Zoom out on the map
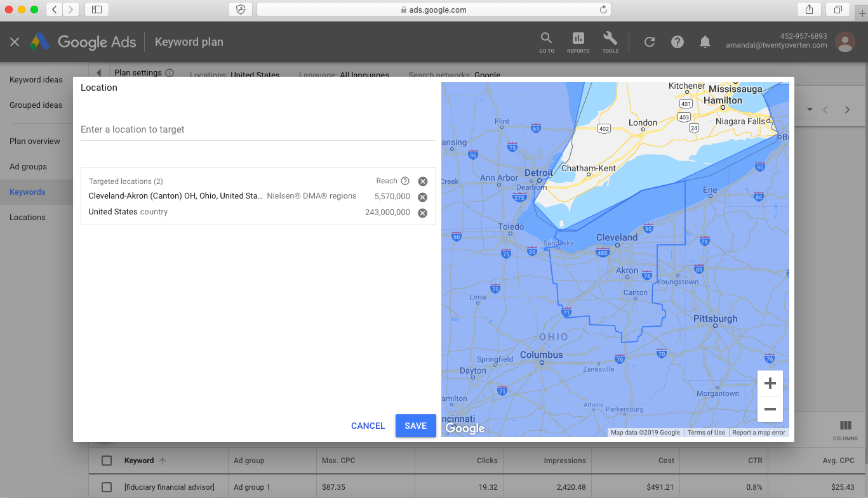This screenshot has height=498, width=868. (x=770, y=409)
